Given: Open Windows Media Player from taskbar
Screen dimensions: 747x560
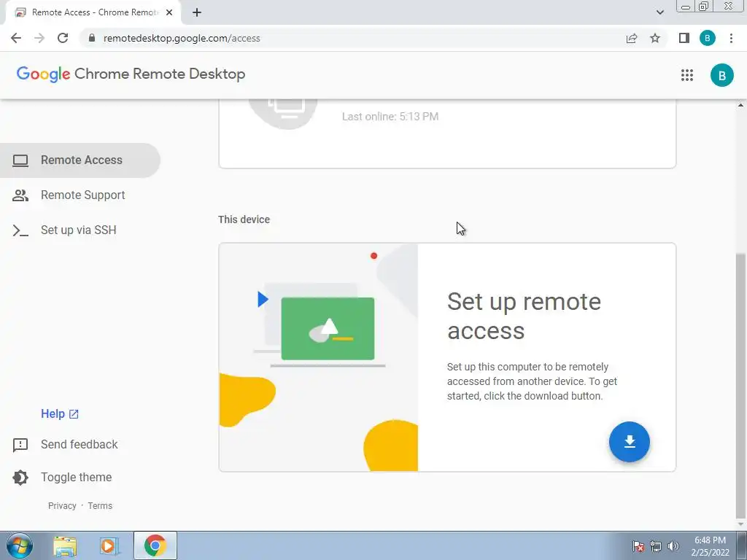Looking at the screenshot, I should (109, 545).
